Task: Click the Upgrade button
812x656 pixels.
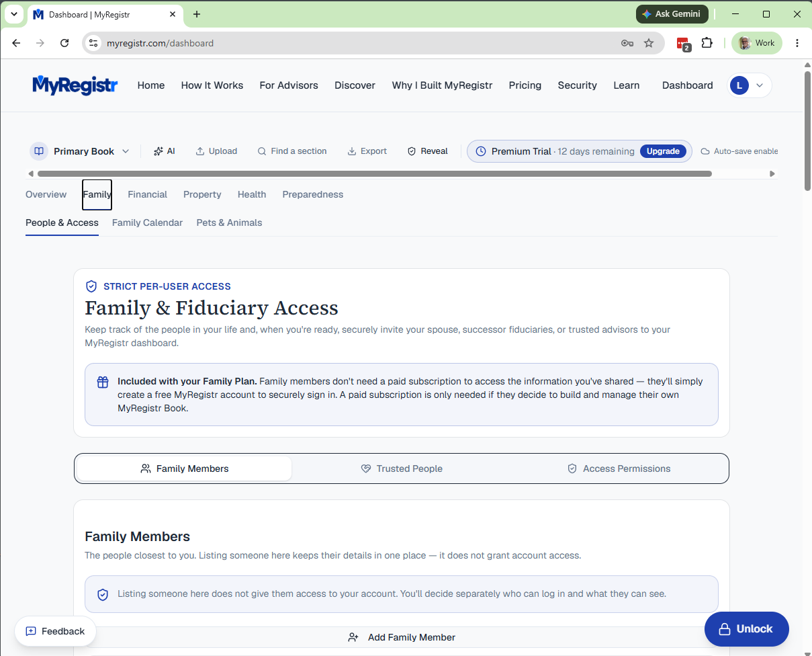Action: [x=663, y=151]
